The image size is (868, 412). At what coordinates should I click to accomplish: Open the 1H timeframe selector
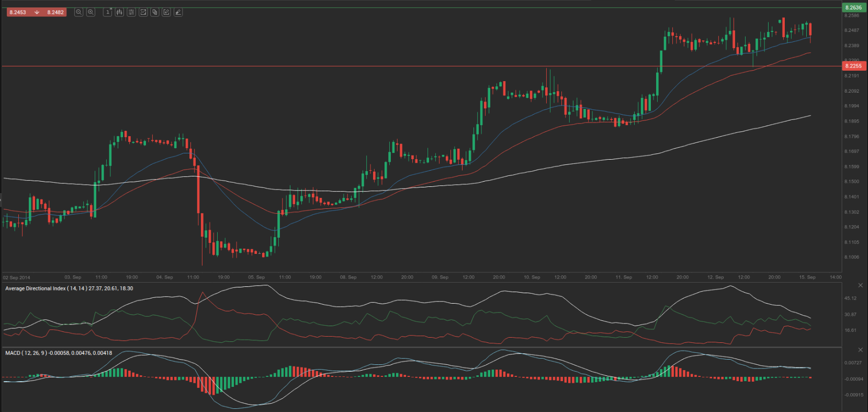point(108,12)
